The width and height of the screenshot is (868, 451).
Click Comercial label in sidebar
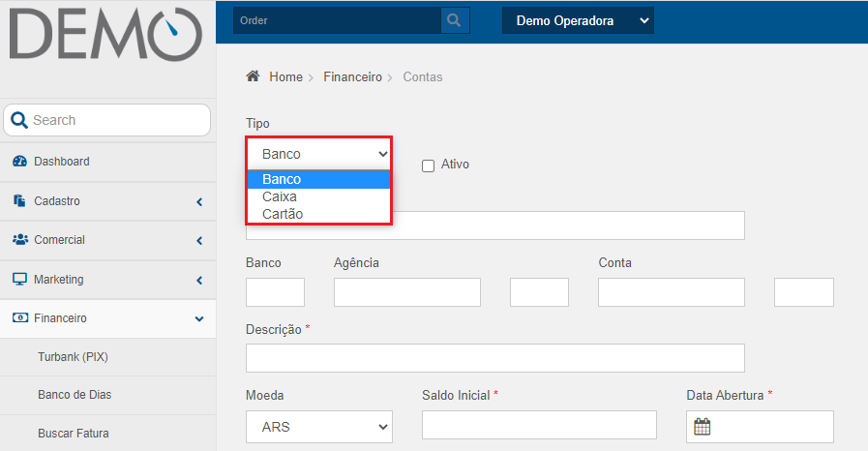[x=59, y=240]
